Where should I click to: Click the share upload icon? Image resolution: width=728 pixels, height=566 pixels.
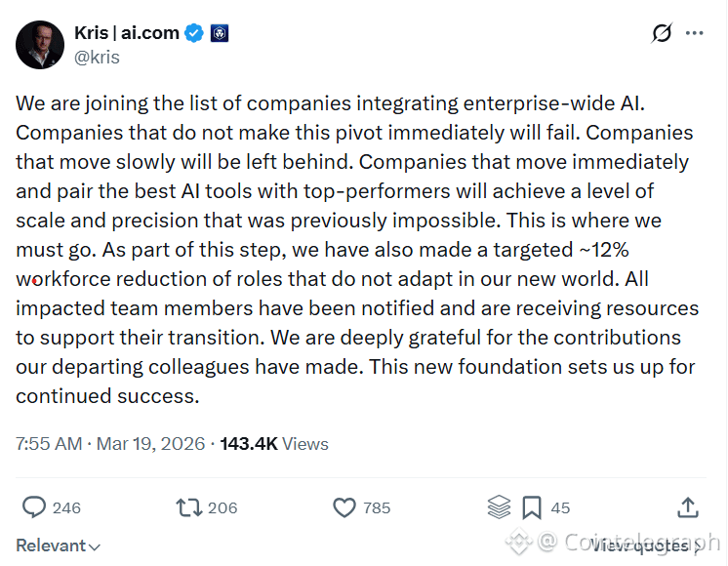tap(687, 507)
